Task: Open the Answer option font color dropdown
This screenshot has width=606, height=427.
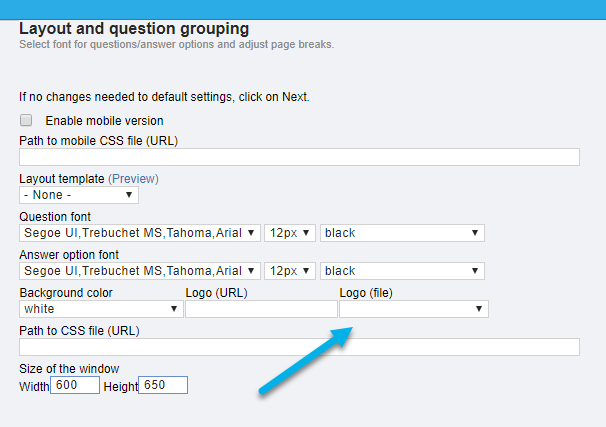Action: (402, 270)
